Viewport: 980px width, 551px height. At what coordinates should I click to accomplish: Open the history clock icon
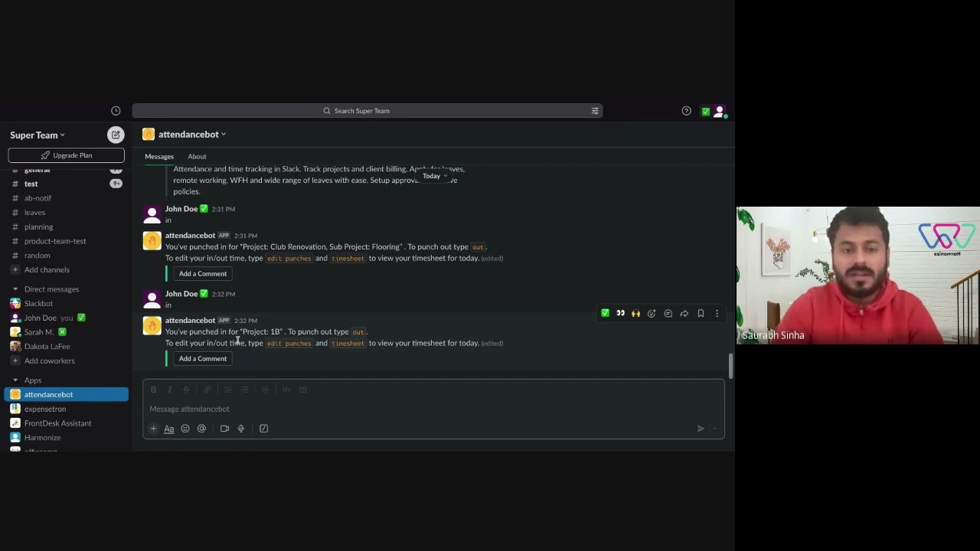[116, 111]
